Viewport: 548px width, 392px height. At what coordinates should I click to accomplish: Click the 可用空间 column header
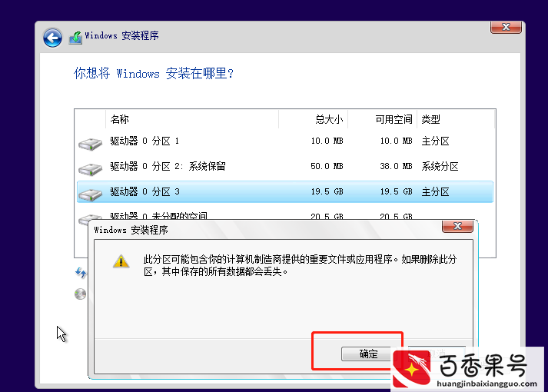click(x=383, y=119)
